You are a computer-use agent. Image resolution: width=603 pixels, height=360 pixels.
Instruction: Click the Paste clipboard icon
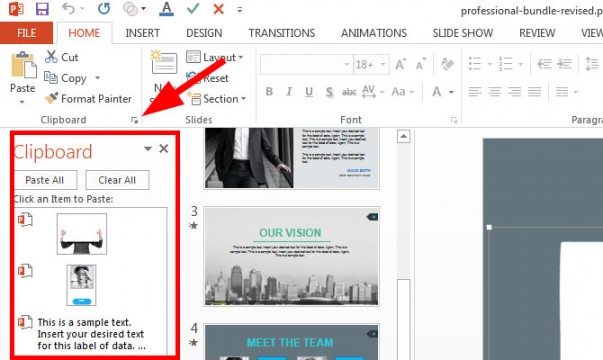23,65
